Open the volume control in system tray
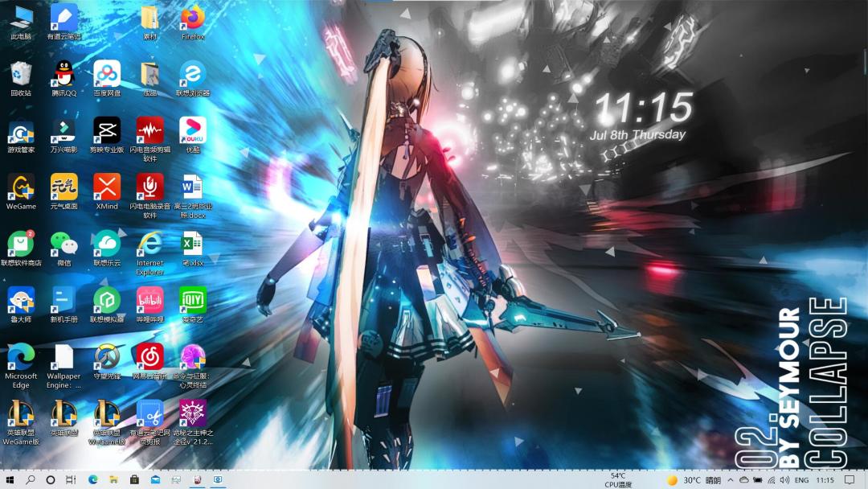 [784, 480]
